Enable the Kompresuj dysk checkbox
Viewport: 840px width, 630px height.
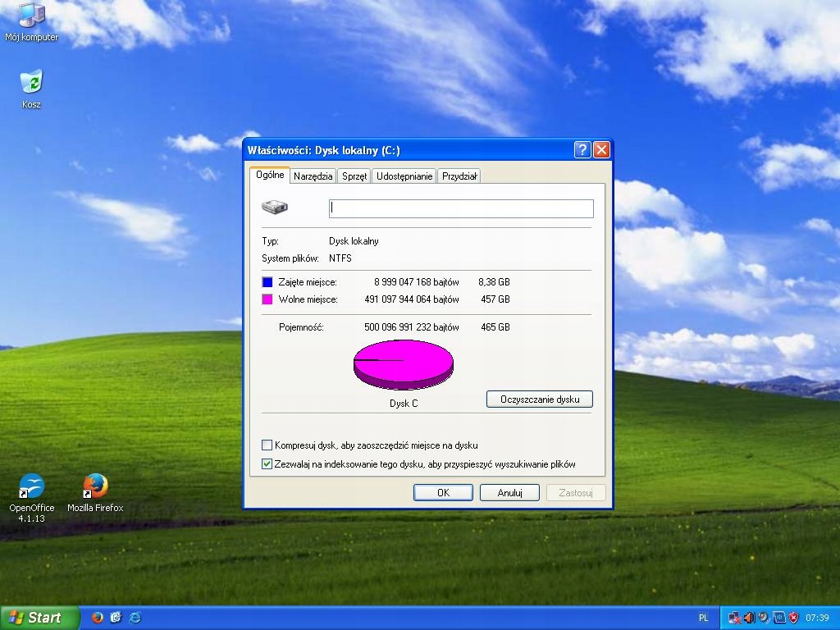(x=267, y=445)
